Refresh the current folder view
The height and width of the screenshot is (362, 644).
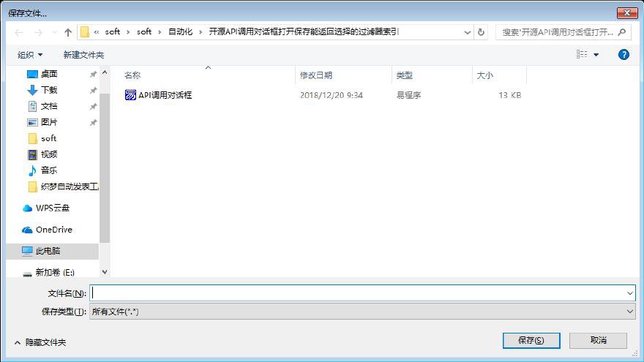pos(481,32)
